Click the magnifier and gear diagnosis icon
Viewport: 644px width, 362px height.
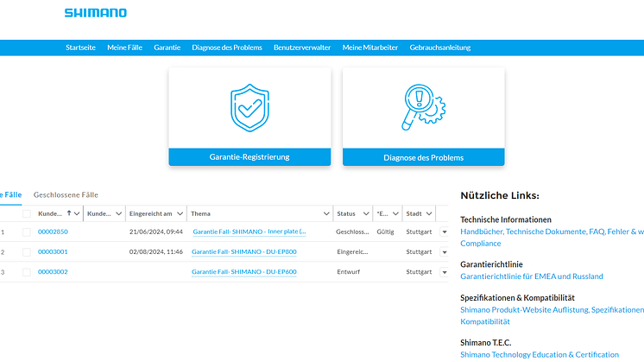(423, 107)
